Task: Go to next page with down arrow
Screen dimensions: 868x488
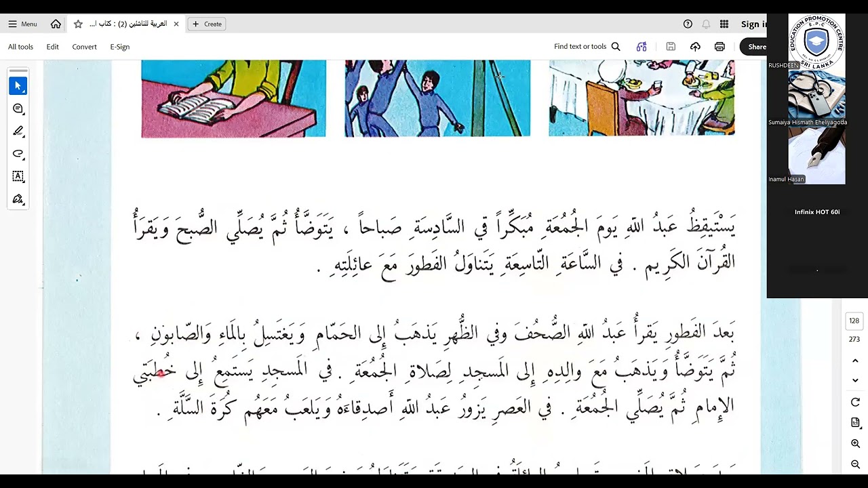Action: [x=855, y=380]
